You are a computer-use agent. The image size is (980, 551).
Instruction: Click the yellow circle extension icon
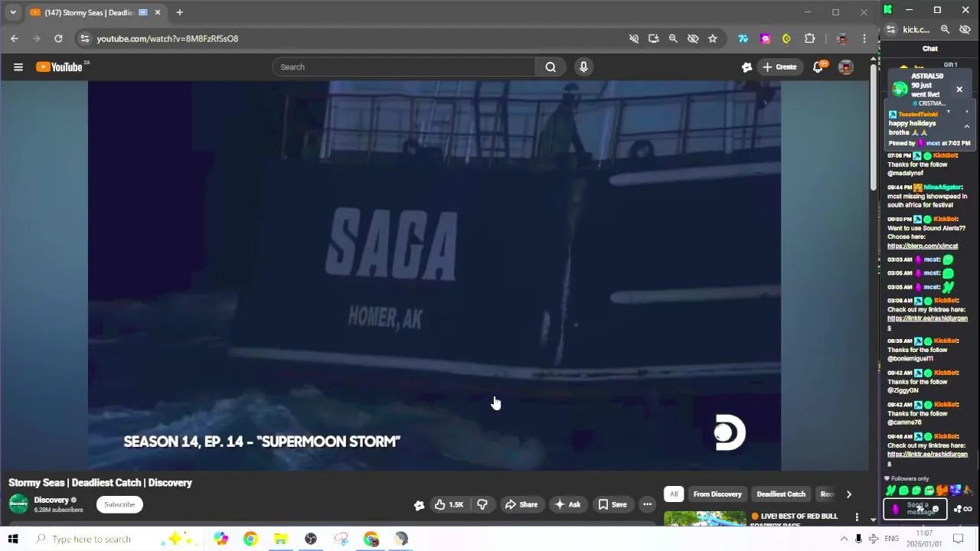click(786, 38)
